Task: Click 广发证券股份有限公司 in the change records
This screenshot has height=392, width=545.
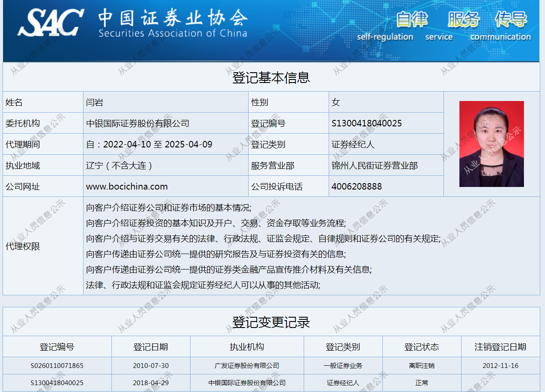Action: coord(247,366)
